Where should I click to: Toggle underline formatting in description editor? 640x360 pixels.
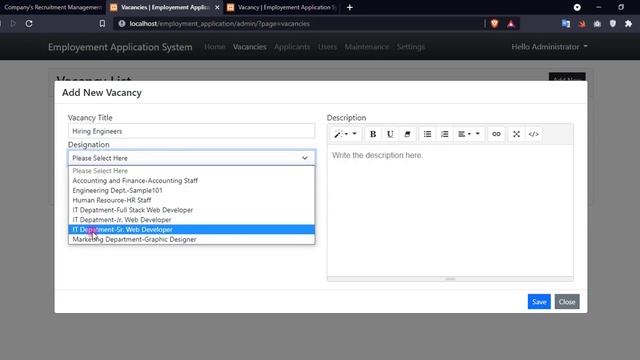tap(390, 134)
